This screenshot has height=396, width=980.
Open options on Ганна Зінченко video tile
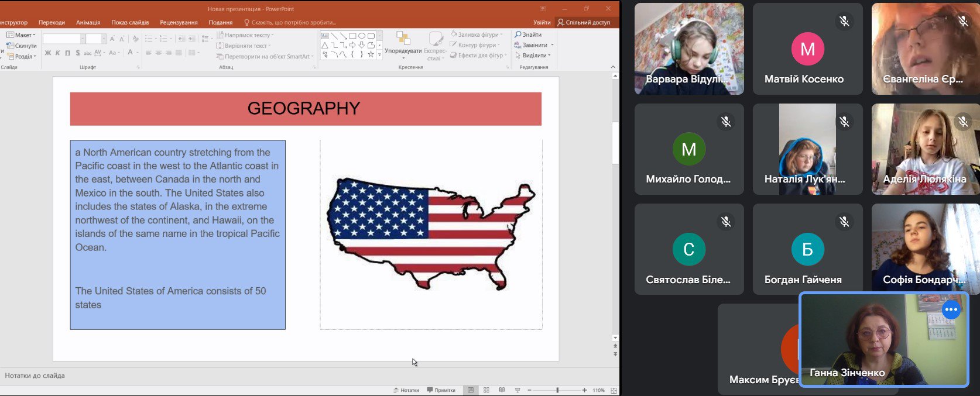click(951, 309)
